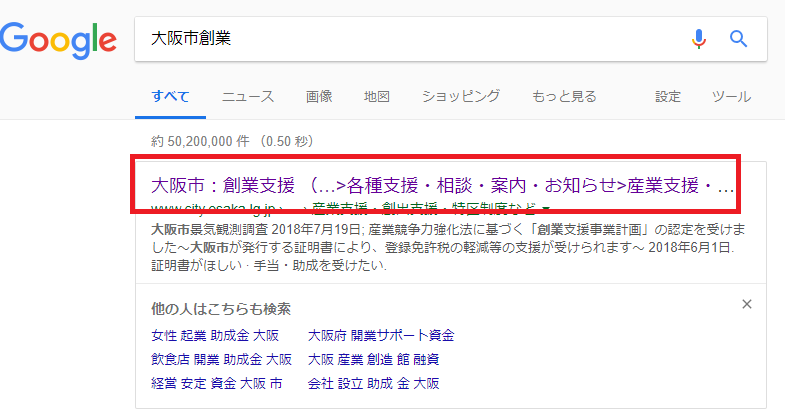Click related search 大阪府 開業サポート資金

381,335
